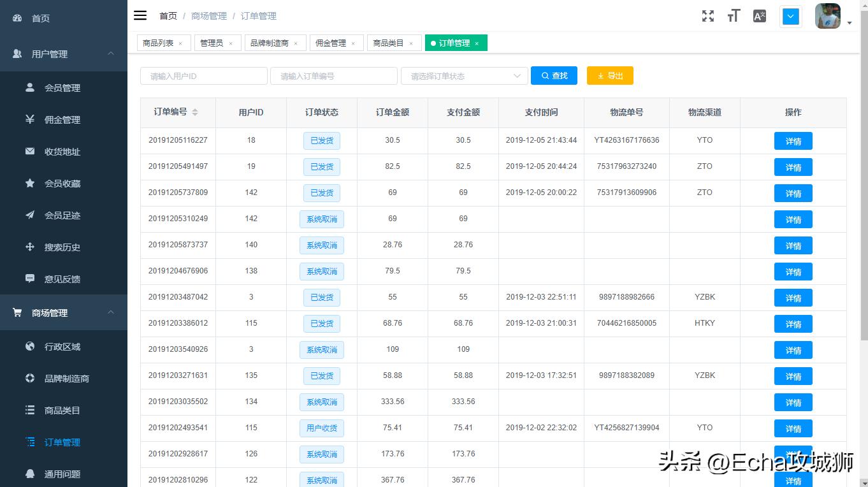Click the yellow 导出 export button

(610, 76)
